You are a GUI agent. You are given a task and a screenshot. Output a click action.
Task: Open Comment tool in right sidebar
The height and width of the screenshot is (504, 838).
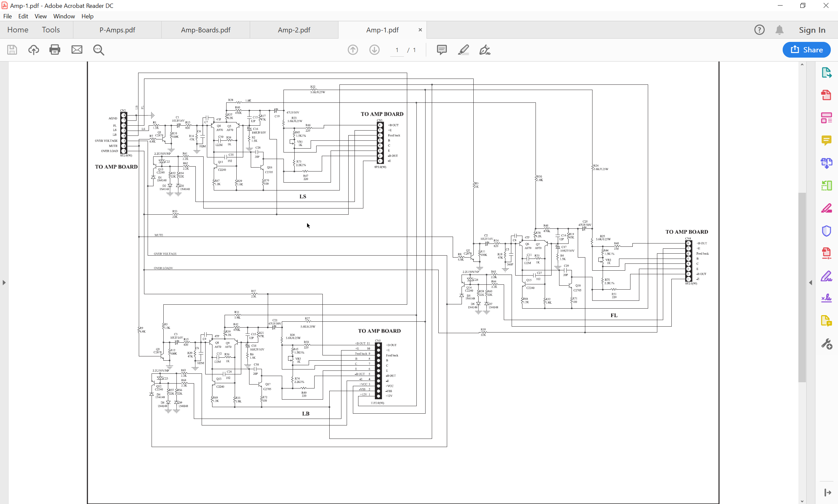coord(827,140)
